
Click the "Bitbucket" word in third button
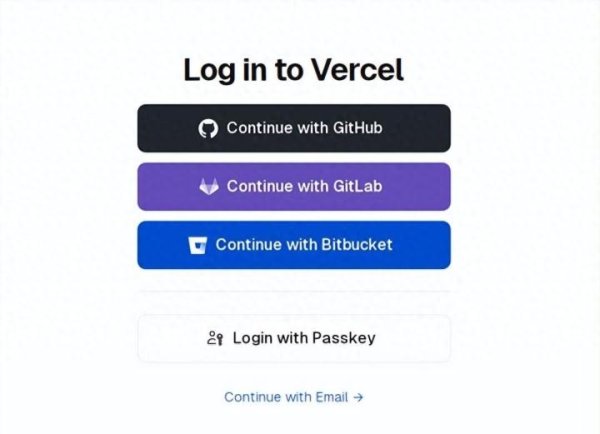click(x=357, y=245)
